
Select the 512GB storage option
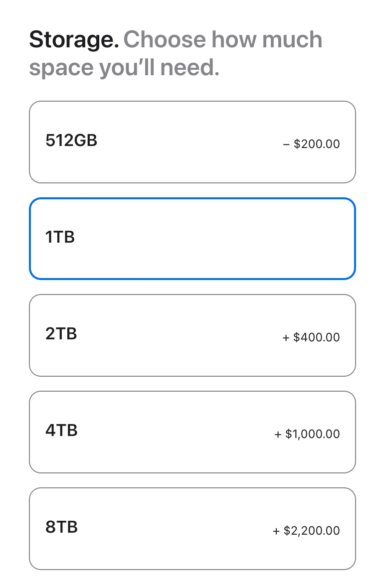coord(192,142)
